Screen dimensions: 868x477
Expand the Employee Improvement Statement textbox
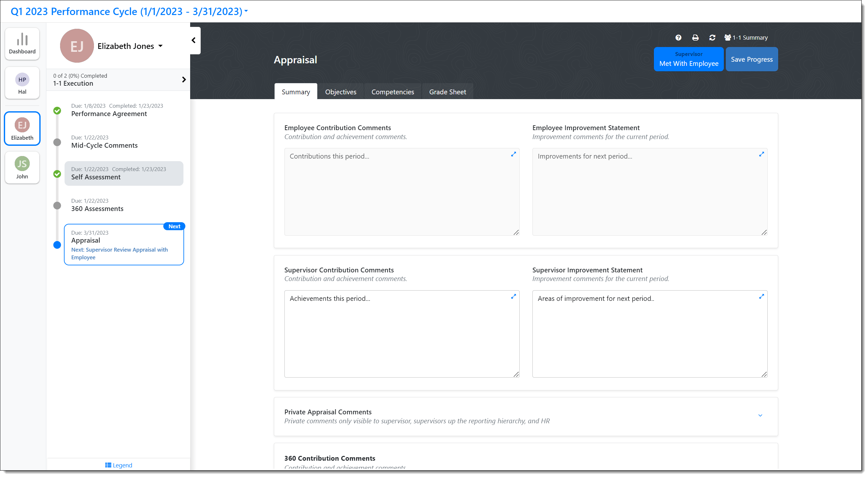click(x=761, y=154)
